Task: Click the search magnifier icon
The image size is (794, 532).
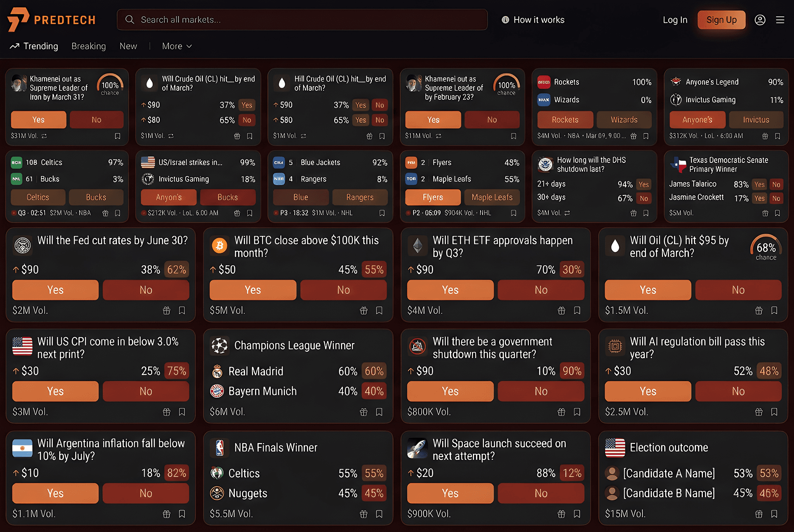Action: point(130,19)
